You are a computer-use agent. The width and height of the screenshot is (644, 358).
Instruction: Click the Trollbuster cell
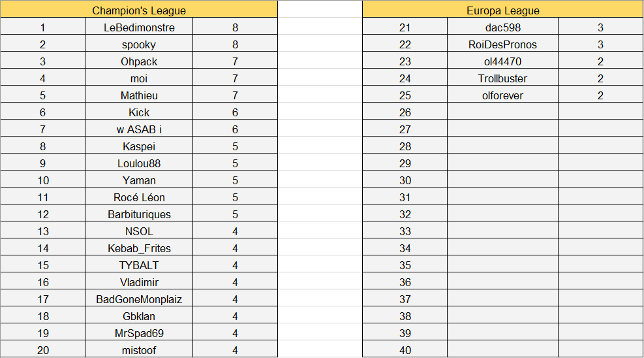pos(502,78)
